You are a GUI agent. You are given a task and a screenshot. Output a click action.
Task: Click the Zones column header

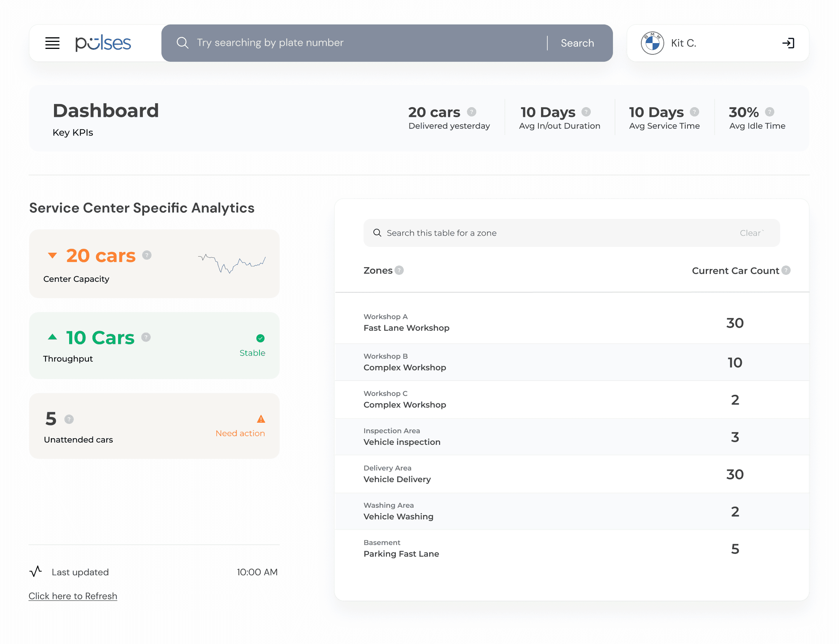[378, 270]
